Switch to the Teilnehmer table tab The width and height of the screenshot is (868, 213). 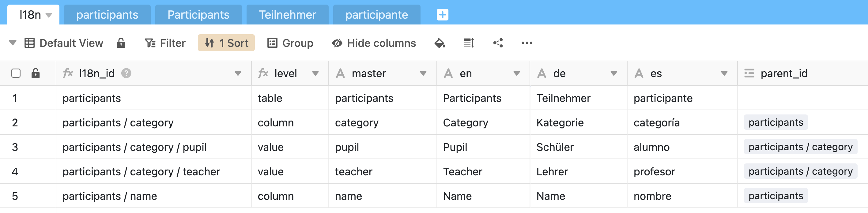coord(287,15)
